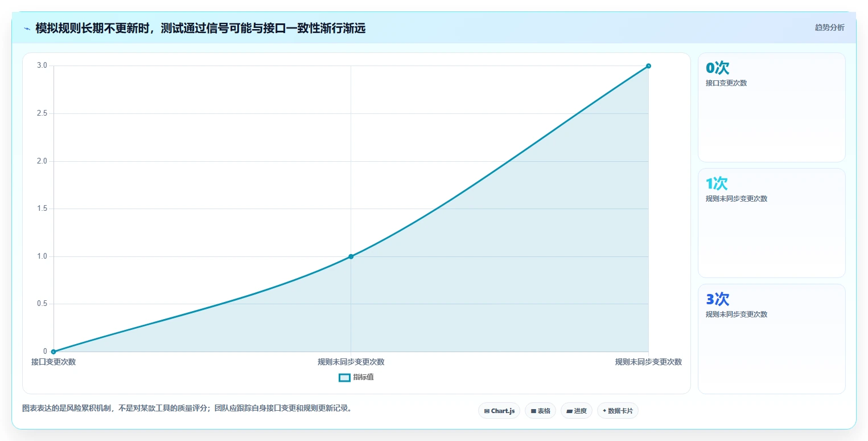Click the y-axis value 0.5

pos(42,304)
